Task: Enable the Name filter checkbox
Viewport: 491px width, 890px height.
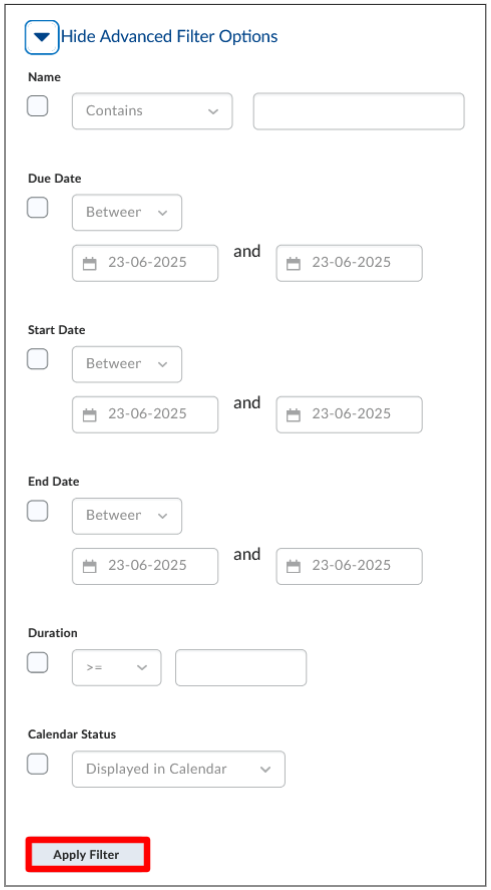Action: click(x=37, y=106)
